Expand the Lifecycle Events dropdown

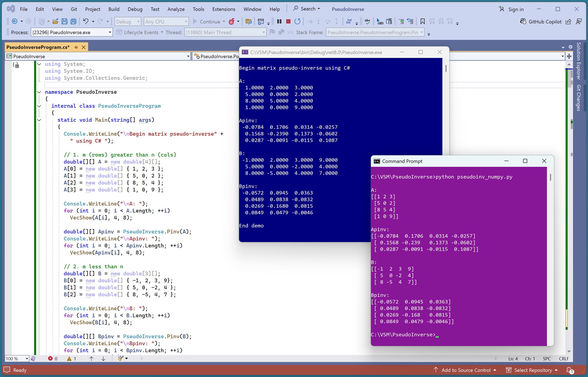pyautogui.click(x=162, y=32)
